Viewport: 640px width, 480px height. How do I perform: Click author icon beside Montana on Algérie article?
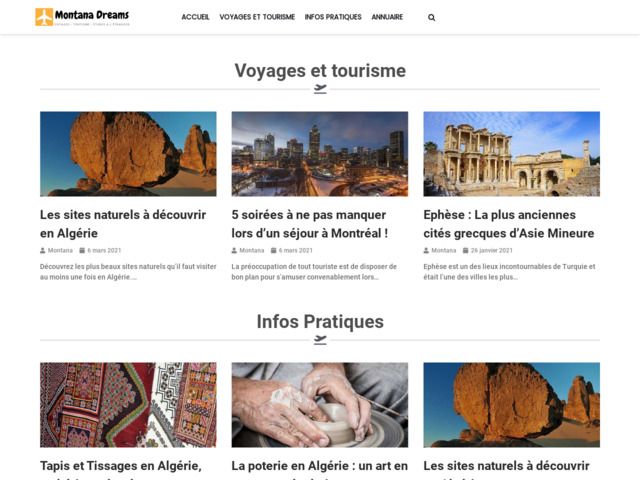[42, 251]
